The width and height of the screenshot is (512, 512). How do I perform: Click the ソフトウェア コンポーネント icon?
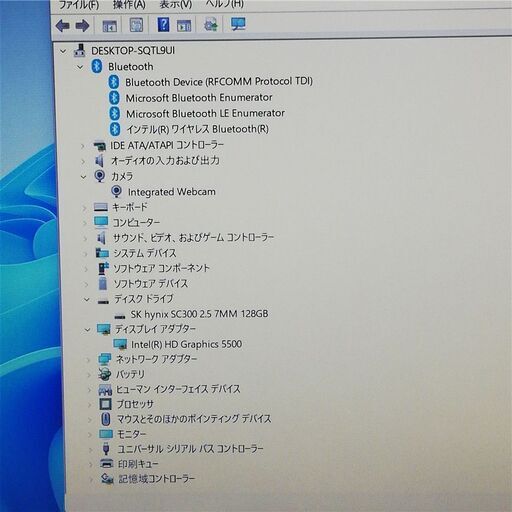tap(104, 268)
